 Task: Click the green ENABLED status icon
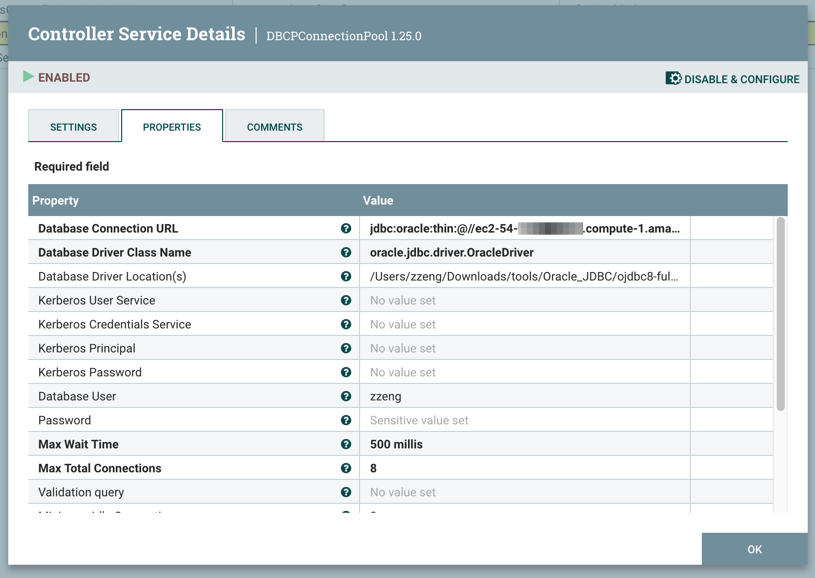click(x=27, y=76)
